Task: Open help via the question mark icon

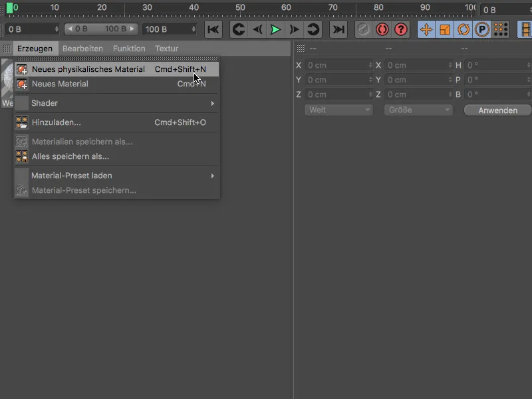Action: click(400, 29)
